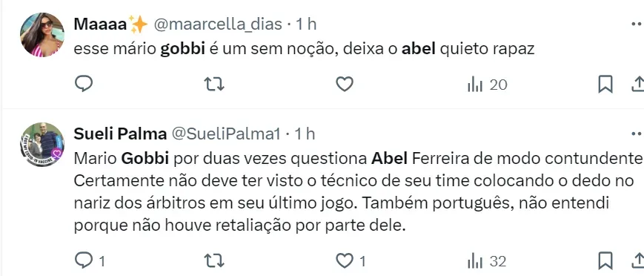Viewport: 644px width, 276px height.
Task: Open timestamp 1 h on Maaaa's tweet
Action: 306,24
